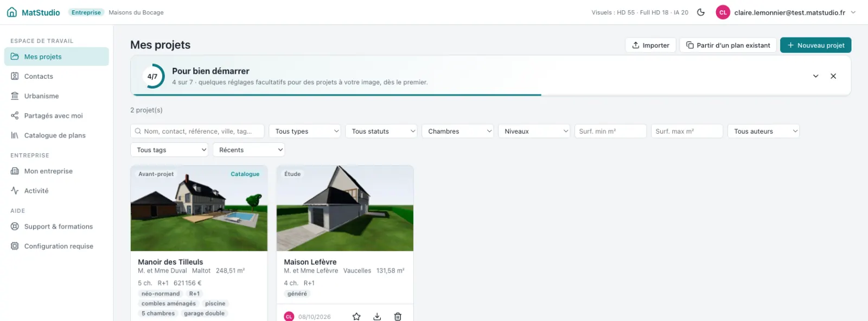868x321 pixels.
Task: Click the garage double tag
Action: [204, 313]
